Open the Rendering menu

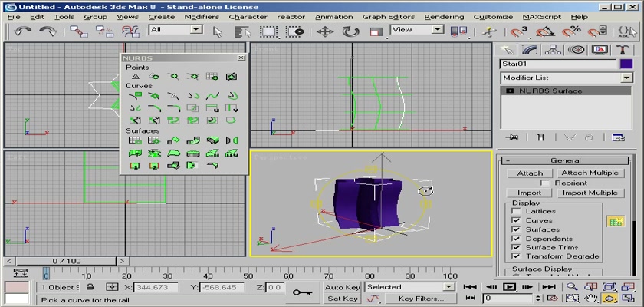[444, 17]
